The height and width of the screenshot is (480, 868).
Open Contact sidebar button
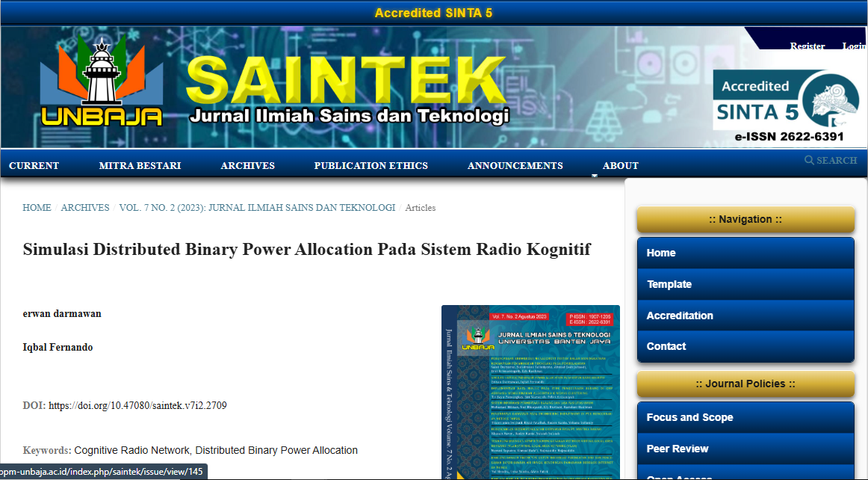coord(745,346)
